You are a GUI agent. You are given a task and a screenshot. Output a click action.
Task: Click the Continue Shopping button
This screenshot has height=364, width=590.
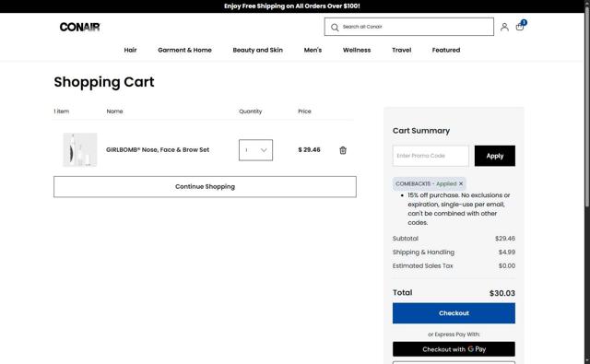point(205,186)
